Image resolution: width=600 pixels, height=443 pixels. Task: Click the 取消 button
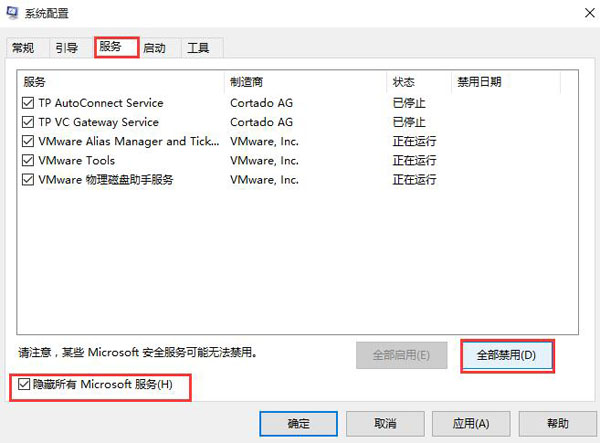[x=384, y=423]
